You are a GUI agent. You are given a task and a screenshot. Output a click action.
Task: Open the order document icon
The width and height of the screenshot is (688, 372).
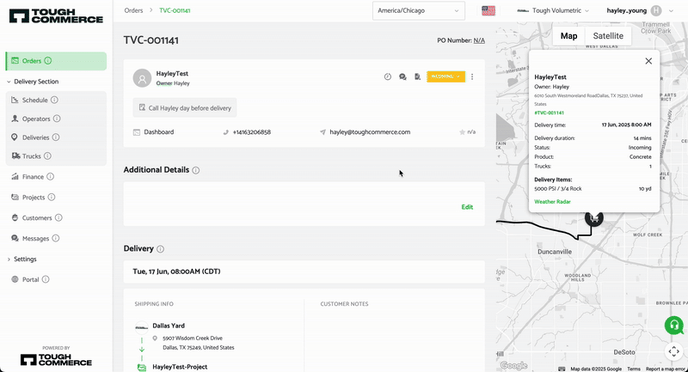tap(417, 77)
